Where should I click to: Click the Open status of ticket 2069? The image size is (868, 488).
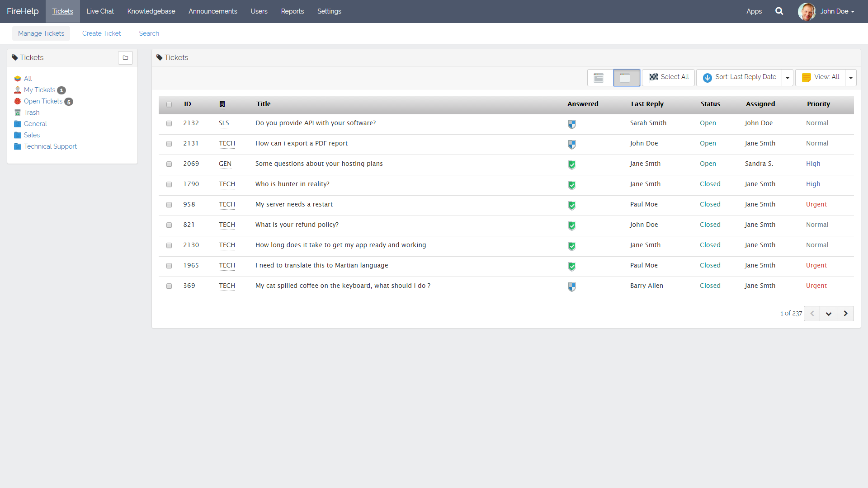[x=708, y=164]
